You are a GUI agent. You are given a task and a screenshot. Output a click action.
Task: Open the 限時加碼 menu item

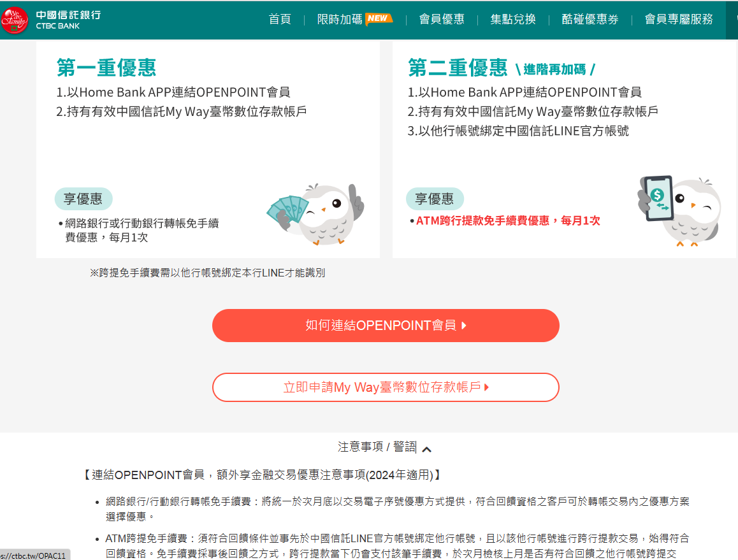click(x=340, y=19)
